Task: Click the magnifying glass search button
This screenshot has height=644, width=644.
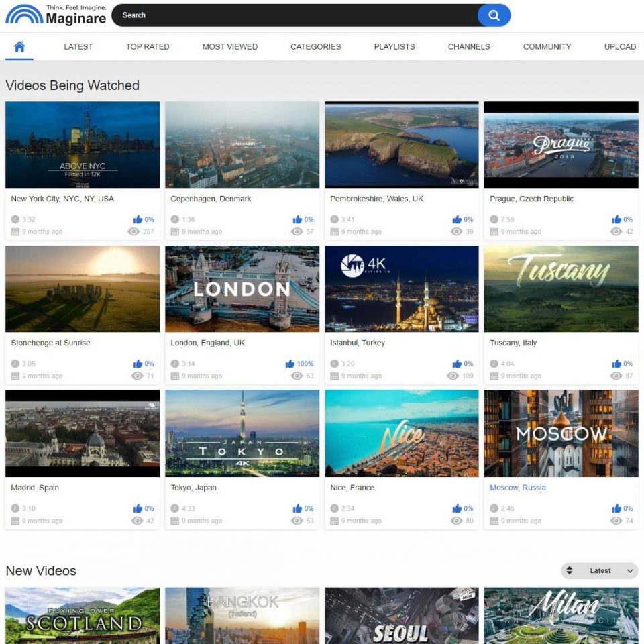Action: (x=494, y=15)
